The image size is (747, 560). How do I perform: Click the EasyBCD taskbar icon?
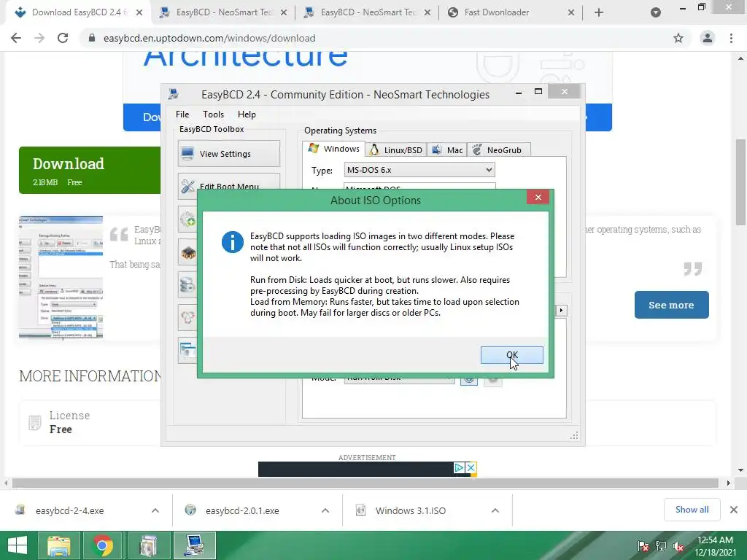[x=194, y=545]
